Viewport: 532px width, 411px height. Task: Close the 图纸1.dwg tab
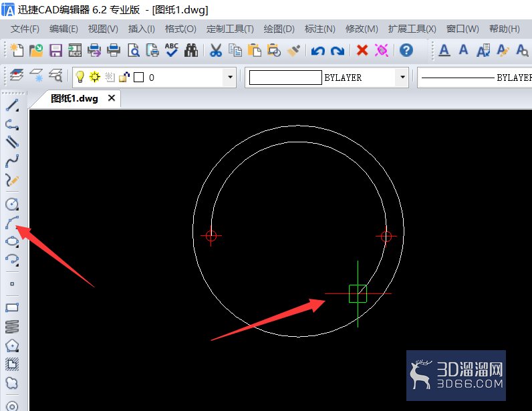click(112, 98)
